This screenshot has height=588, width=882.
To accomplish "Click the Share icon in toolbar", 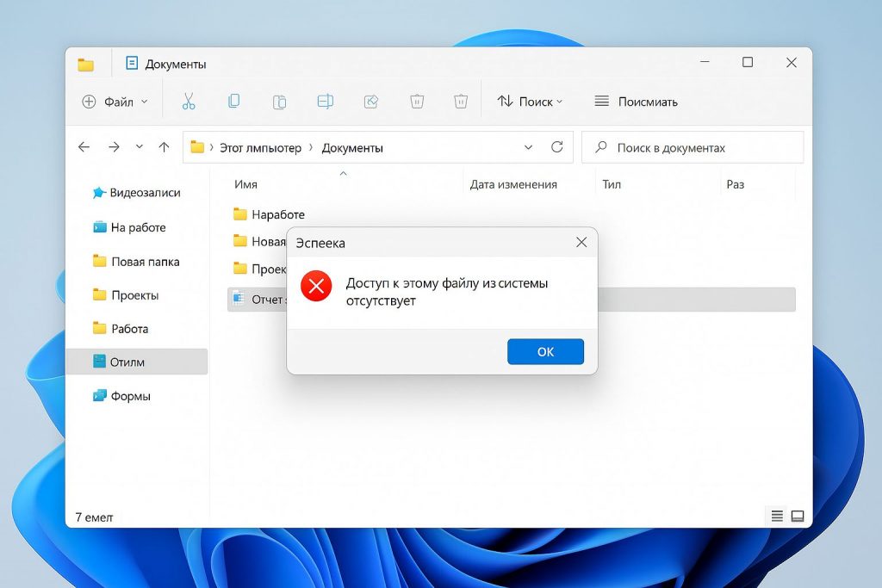I will coord(371,102).
